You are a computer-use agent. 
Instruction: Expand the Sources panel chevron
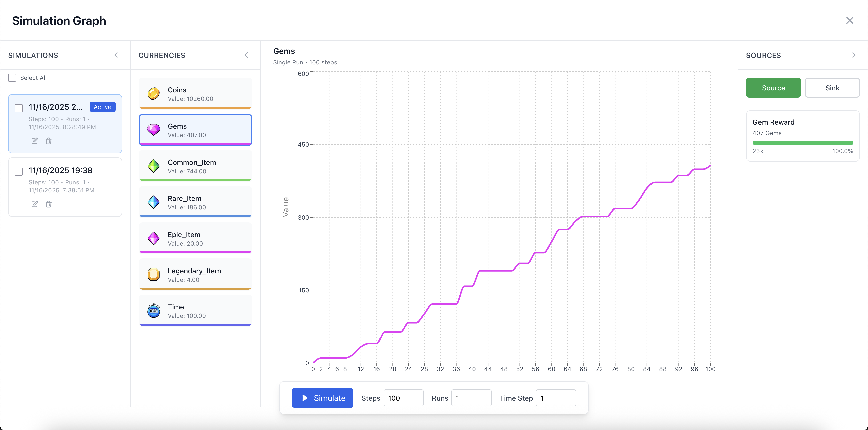[x=854, y=55]
